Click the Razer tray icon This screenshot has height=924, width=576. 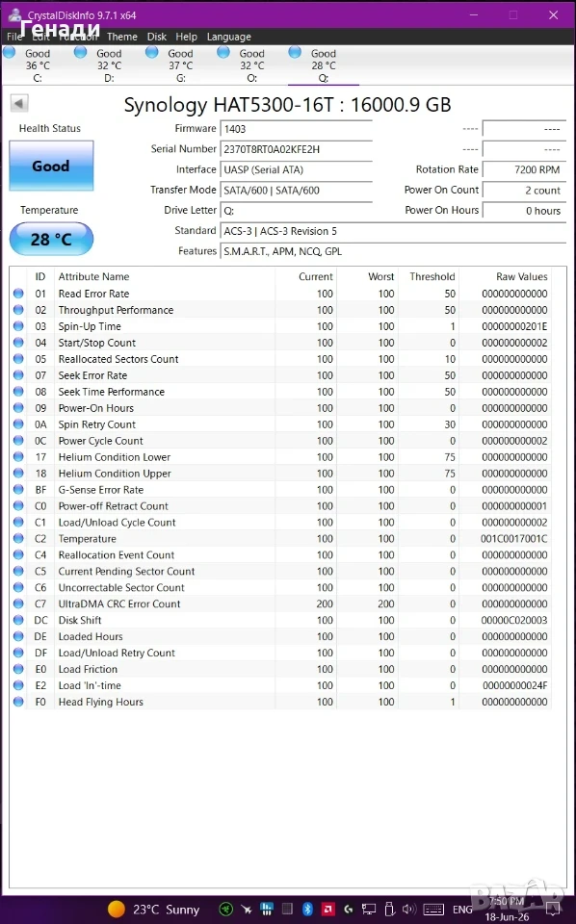(x=225, y=909)
